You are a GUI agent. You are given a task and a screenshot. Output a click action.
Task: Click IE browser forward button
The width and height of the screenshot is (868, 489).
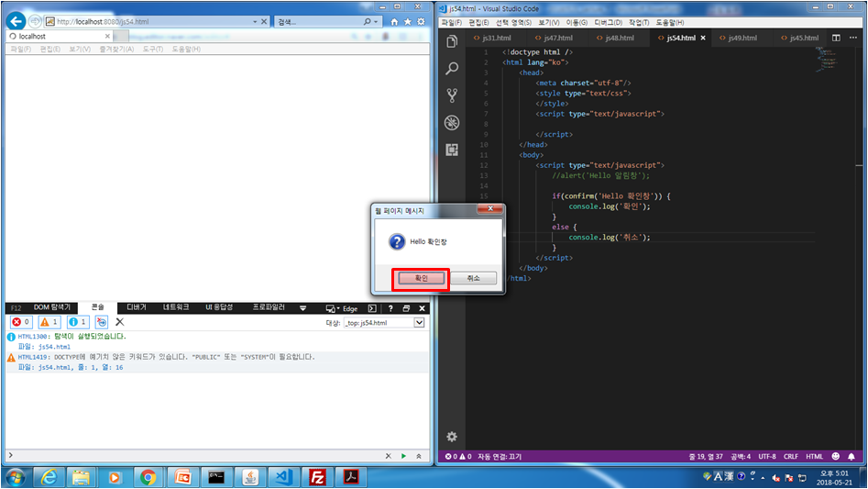coord(35,21)
